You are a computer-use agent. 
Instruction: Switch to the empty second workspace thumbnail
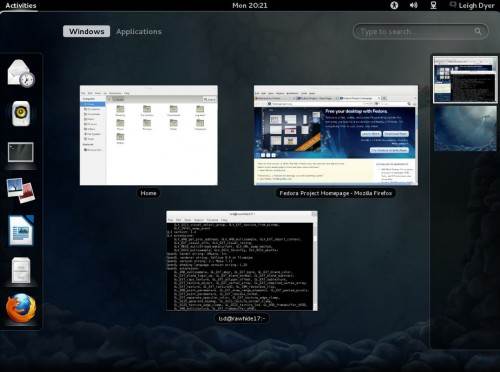click(465, 129)
